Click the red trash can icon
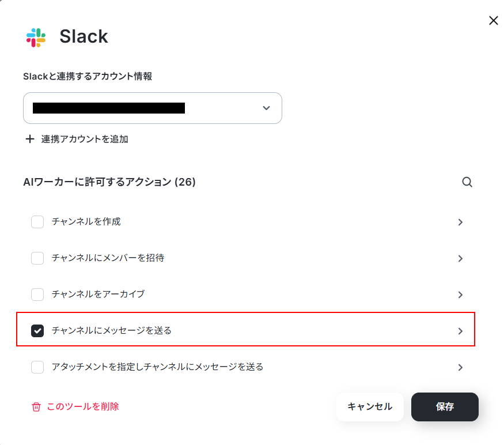 pos(36,407)
